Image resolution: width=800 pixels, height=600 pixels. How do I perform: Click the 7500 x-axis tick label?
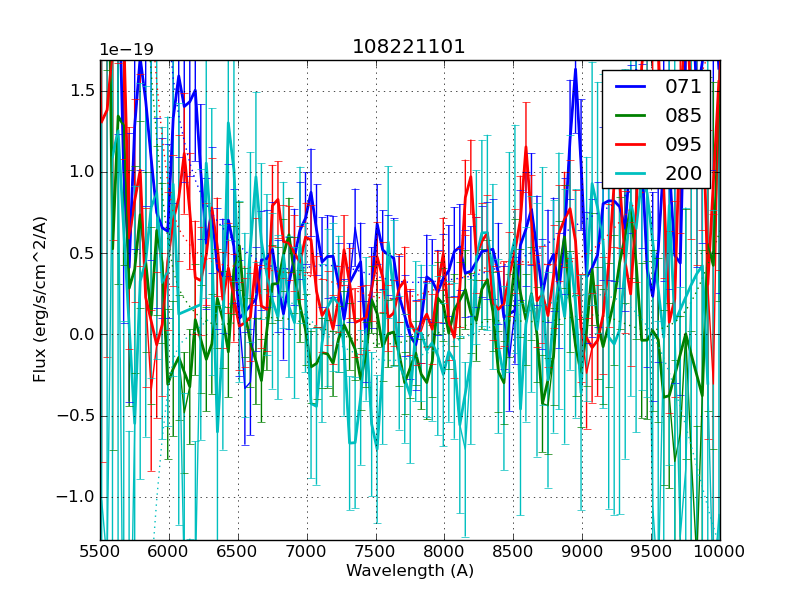(x=376, y=552)
